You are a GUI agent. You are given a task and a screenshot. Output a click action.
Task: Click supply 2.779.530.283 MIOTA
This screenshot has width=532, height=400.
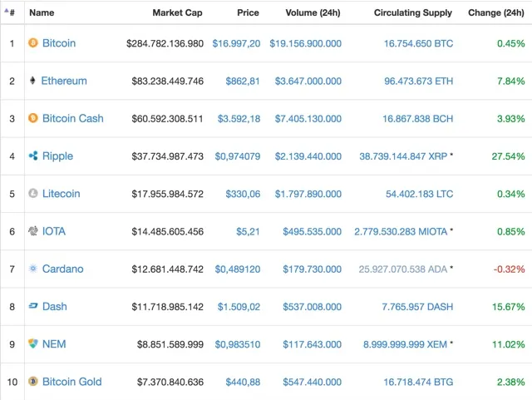coord(401,231)
